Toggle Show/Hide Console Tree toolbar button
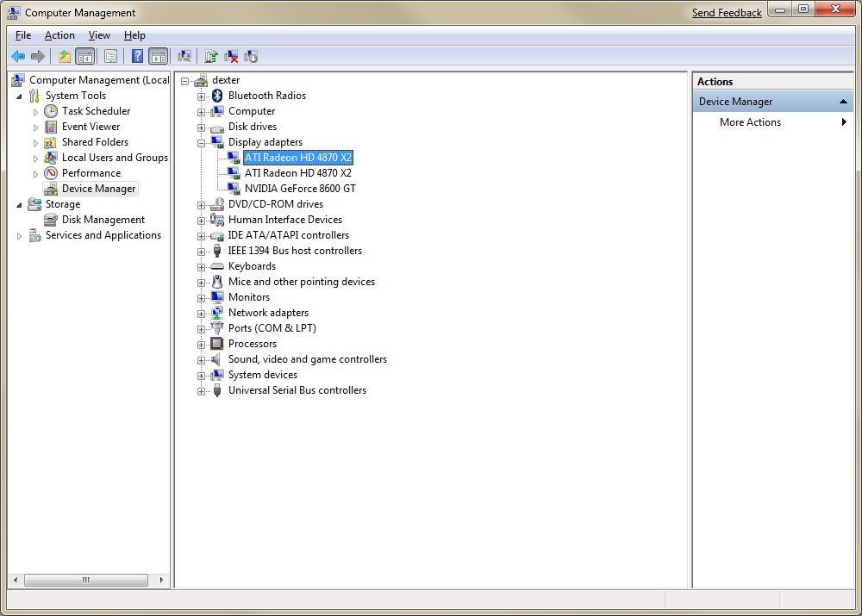This screenshot has height=616, width=862. (x=84, y=57)
